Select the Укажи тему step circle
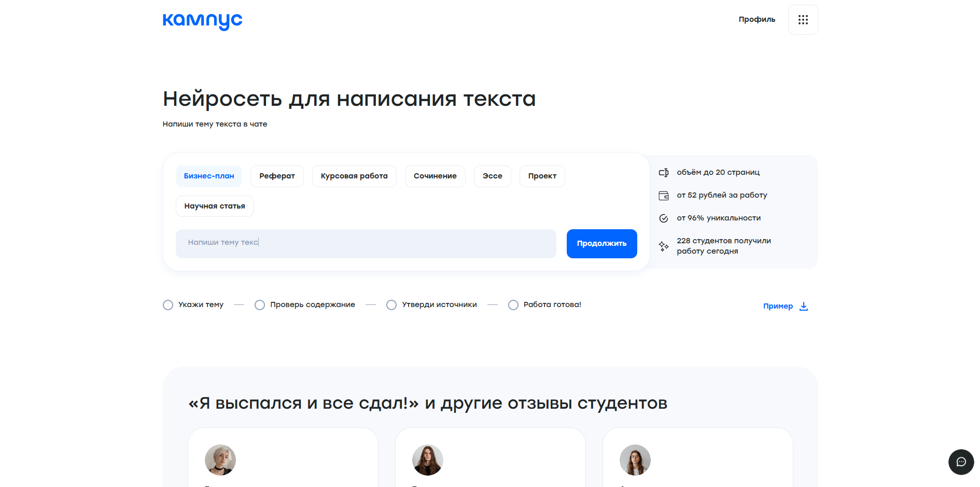Screen dimensions: 980x487 168,305
